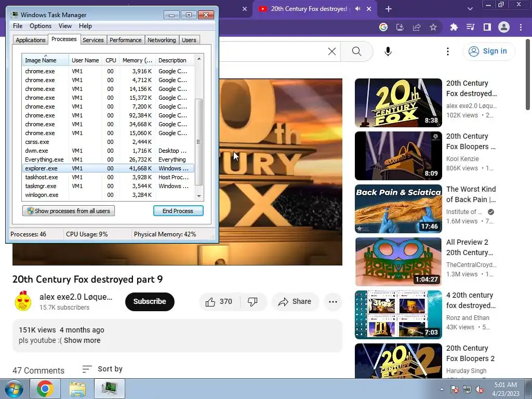The height and width of the screenshot is (399, 532).
Task: Click the Google account icon in Chrome toolbar
Action: coord(383,27)
